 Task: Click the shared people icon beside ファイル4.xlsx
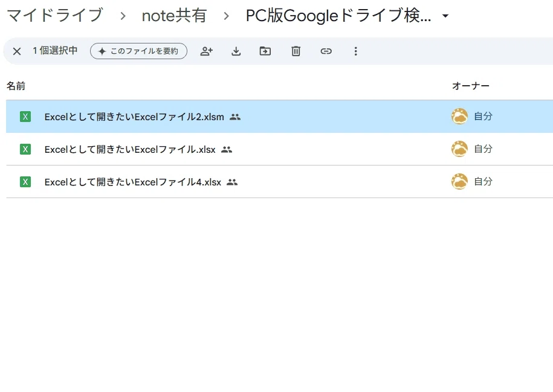[x=232, y=182]
